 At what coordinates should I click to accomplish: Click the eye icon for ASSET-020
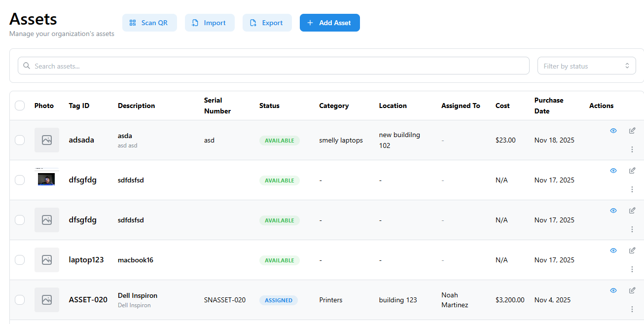(613, 290)
